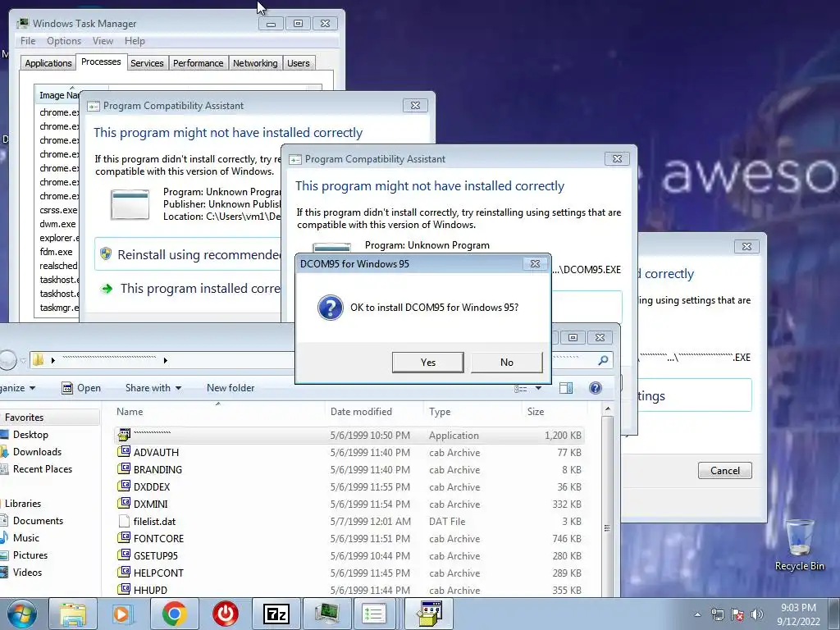The width and height of the screenshot is (840, 630).
Task: Confirm DCOM95 install with Yes button
Action: [x=427, y=362]
